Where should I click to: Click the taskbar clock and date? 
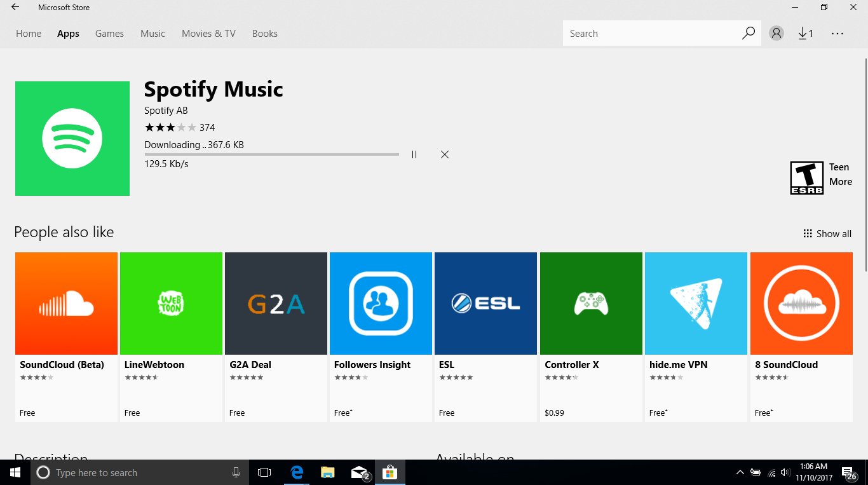pos(813,472)
